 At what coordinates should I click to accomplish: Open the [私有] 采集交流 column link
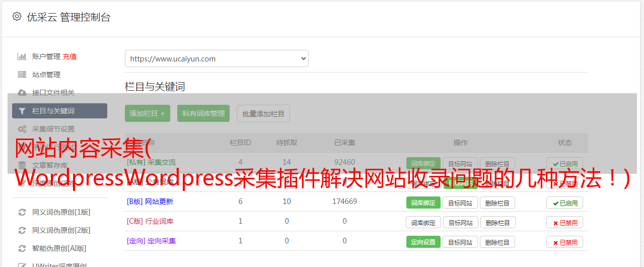tap(152, 162)
